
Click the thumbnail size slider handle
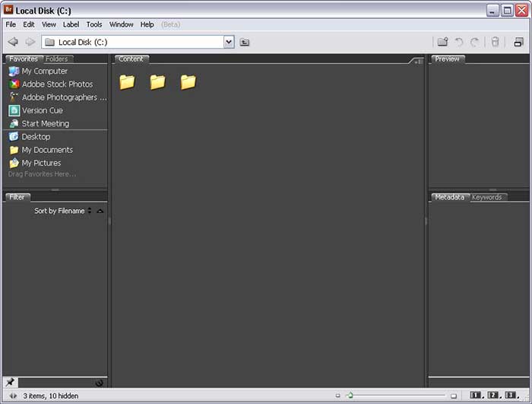click(x=350, y=395)
